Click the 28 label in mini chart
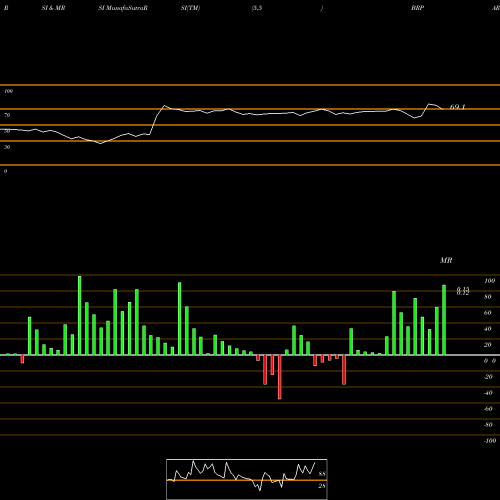The image size is (500, 500). 322,486
